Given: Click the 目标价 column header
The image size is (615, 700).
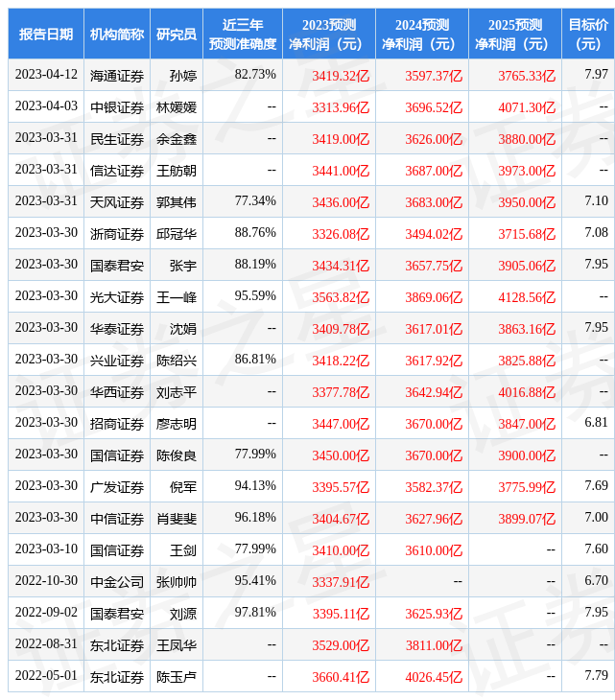Looking at the screenshot, I should [588, 35].
